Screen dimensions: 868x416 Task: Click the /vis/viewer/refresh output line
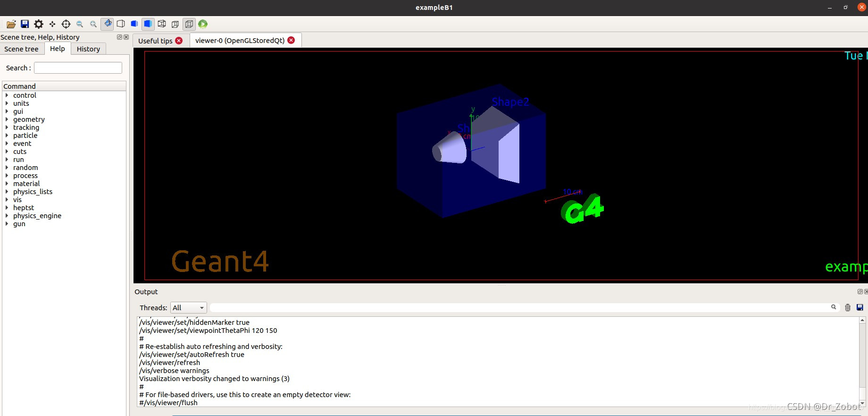coord(169,363)
